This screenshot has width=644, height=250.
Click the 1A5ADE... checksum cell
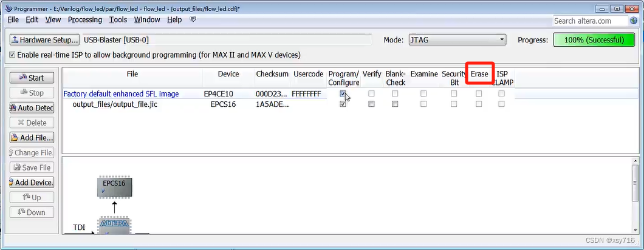pos(272,104)
